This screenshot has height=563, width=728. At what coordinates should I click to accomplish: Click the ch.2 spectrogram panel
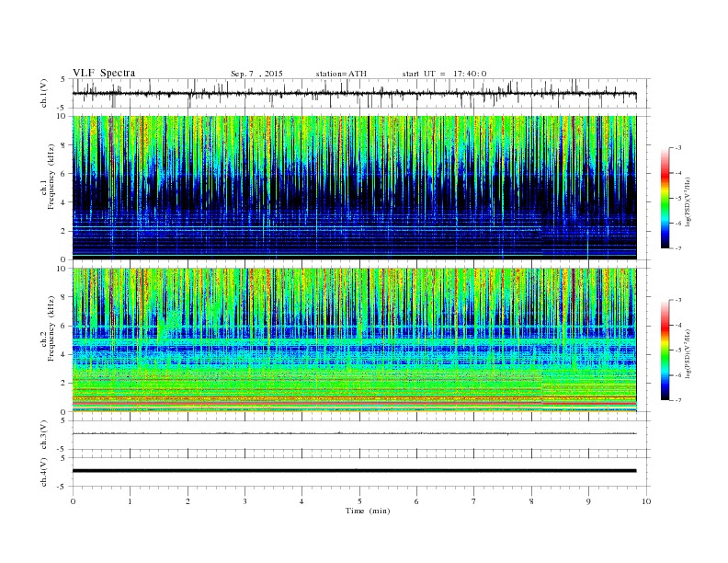(354, 340)
